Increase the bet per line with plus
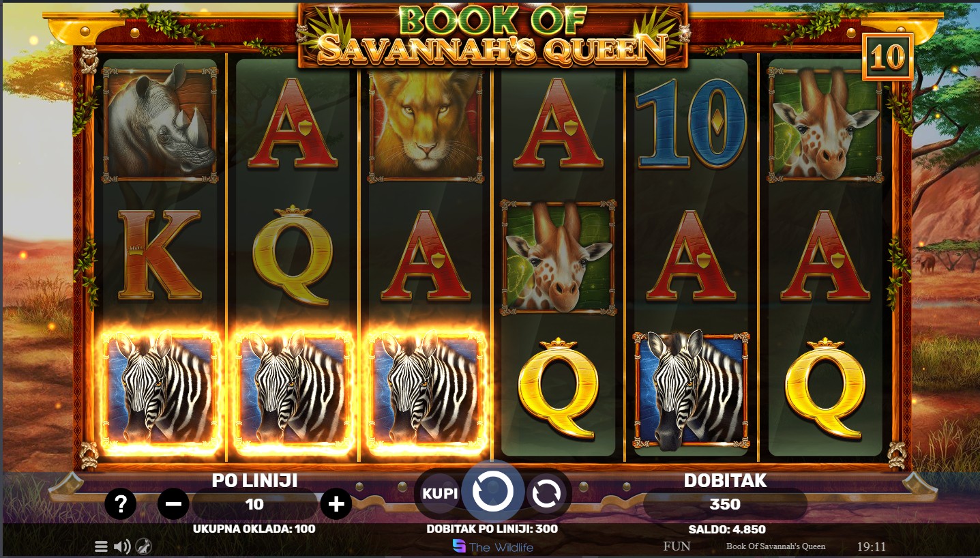The height and width of the screenshot is (558, 980). pyautogui.click(x=336, y=505)
